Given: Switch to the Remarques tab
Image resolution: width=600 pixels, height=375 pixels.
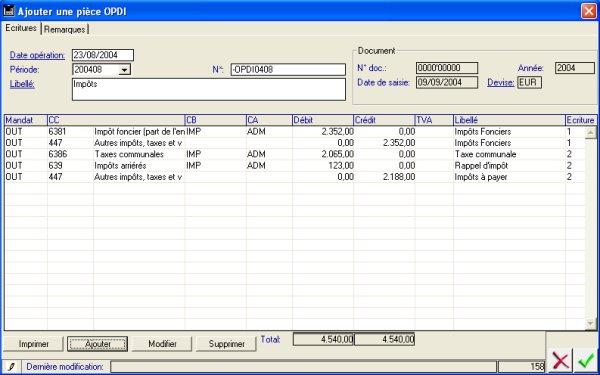Looking at the screenshot, I should [x=64, y=29].
